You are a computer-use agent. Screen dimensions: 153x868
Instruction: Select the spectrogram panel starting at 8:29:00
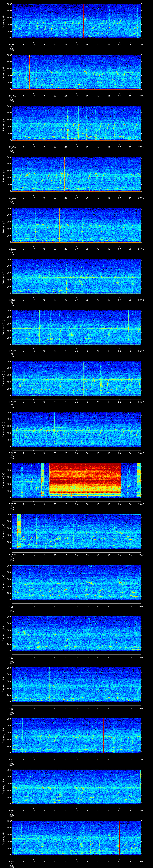point(76,685)
